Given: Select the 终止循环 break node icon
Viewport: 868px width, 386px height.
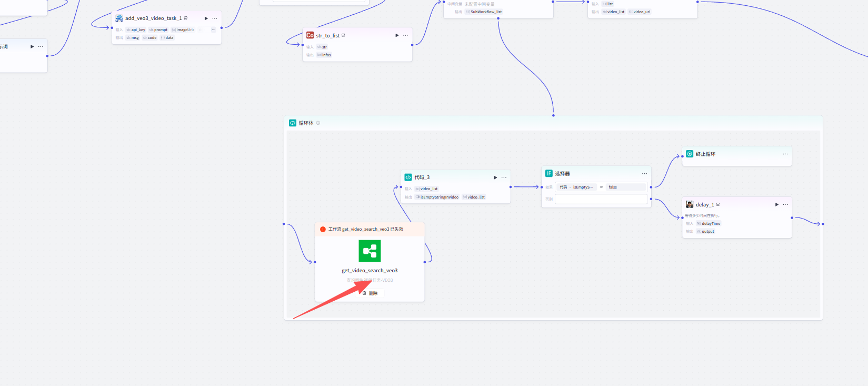Looking at the screenshot, I should point(690,154).
